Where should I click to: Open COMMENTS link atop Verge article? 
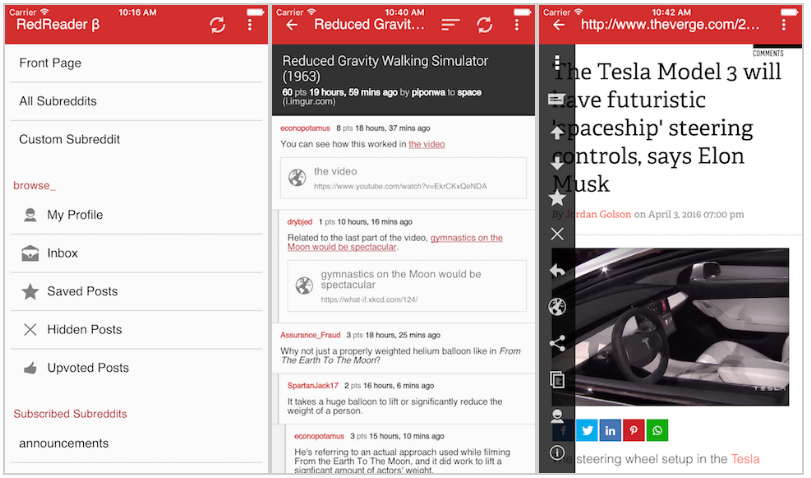(768, 53)
